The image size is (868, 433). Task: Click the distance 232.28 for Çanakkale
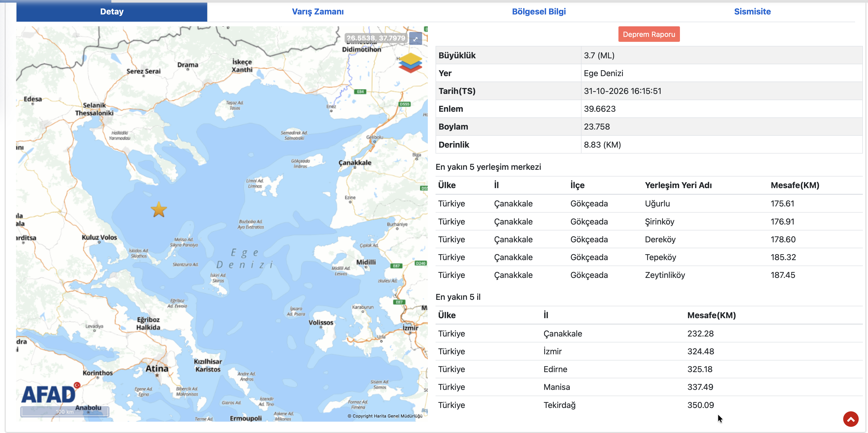pos(700,334)
